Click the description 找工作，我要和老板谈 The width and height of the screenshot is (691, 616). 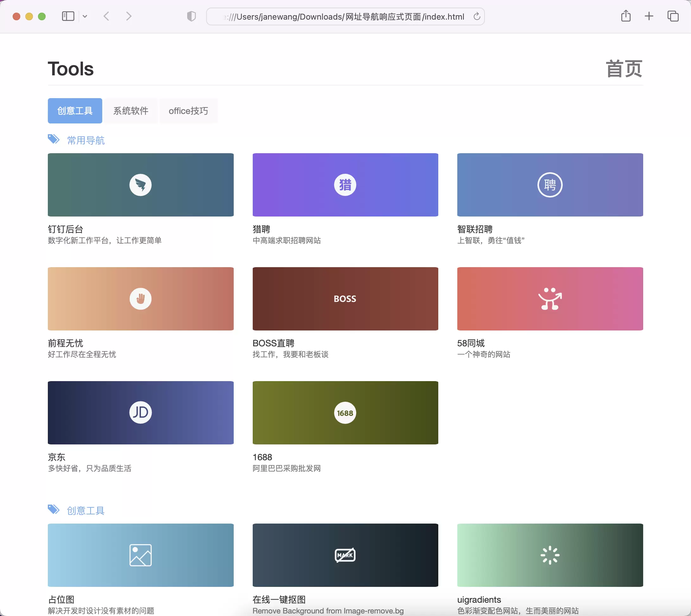290,354
